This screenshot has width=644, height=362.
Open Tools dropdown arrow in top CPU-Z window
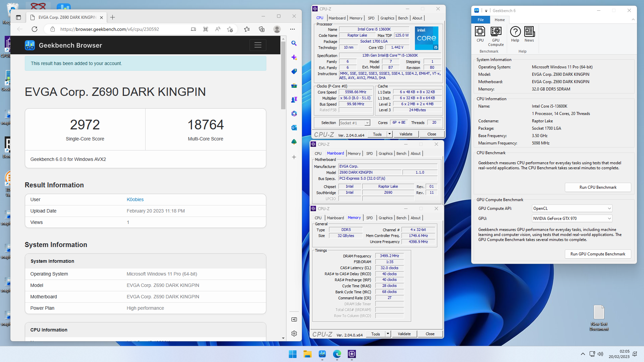tap(389, 134)
